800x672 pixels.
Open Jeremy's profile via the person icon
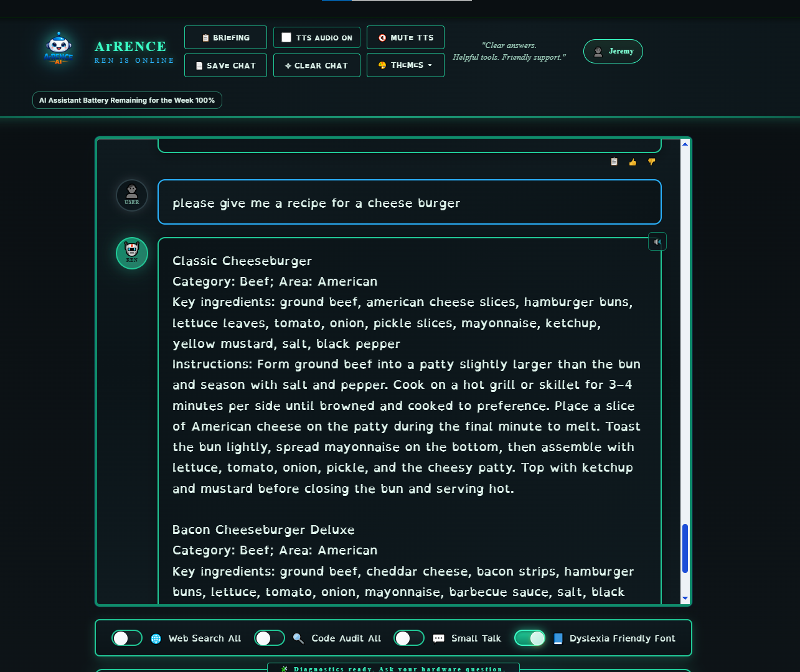click(599, 51)
